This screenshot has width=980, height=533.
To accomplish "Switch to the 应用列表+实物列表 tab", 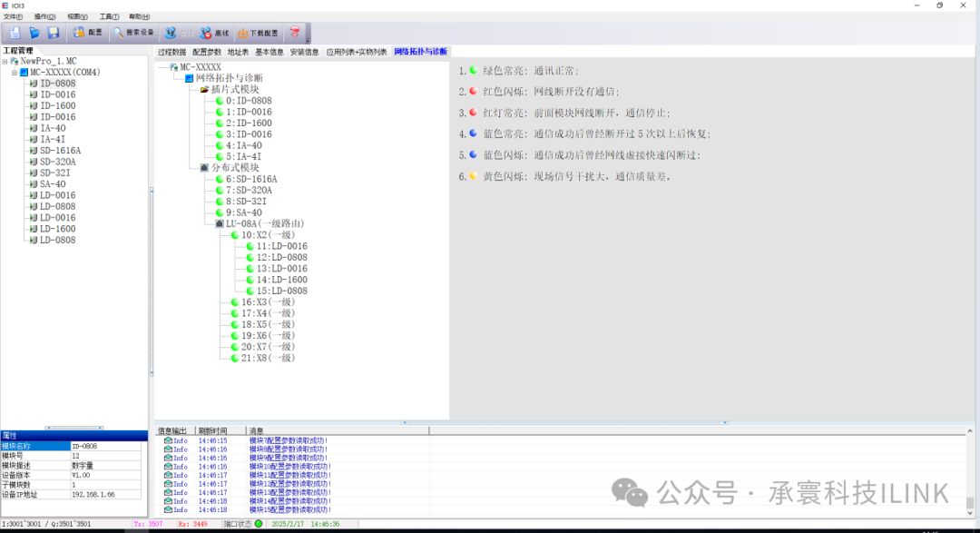I will [x=357, y=52].
